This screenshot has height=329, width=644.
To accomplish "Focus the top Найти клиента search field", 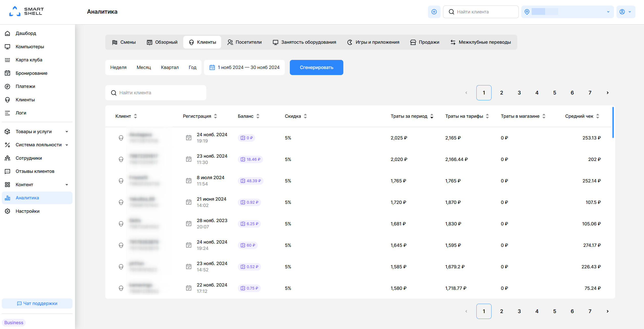I will click(x=481, y=12).
